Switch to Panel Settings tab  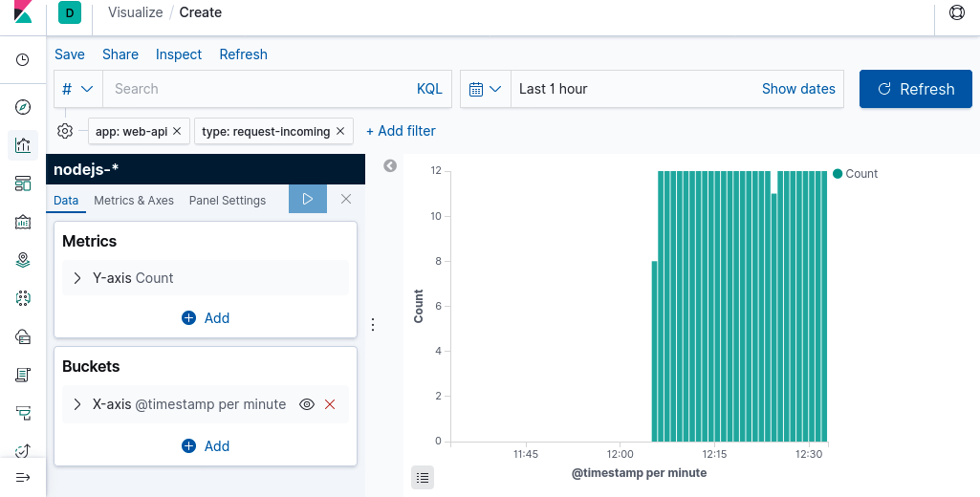(x=228, y=201)
